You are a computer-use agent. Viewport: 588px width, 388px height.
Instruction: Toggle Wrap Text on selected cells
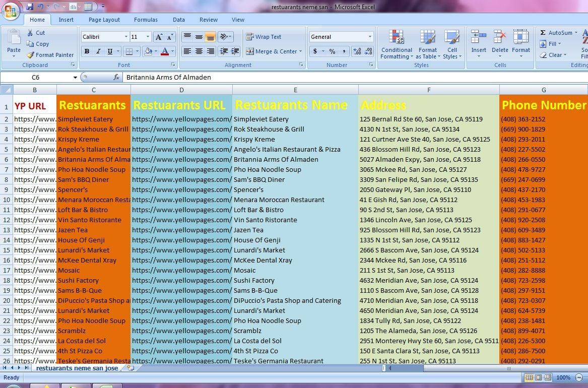coord(264,36)
